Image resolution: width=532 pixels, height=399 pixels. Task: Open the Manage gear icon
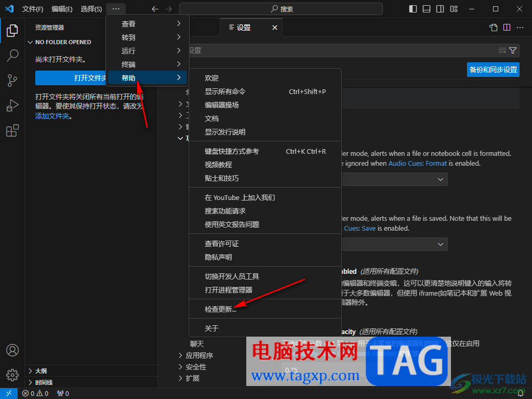pyautogui.click(x=12, y=375)
